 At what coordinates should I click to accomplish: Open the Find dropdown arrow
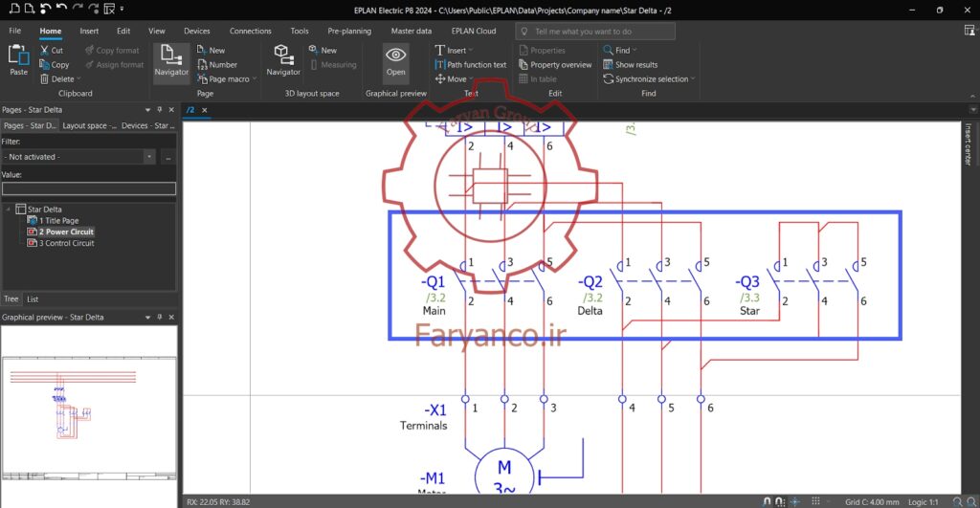coord(635,50)
